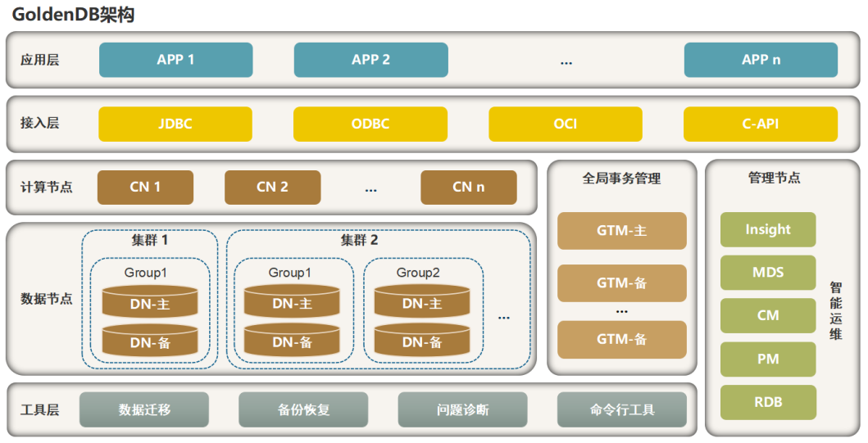This screenshot has width=868, height=443.
Task: Click the C-API access block
Action: coord(761,124)
